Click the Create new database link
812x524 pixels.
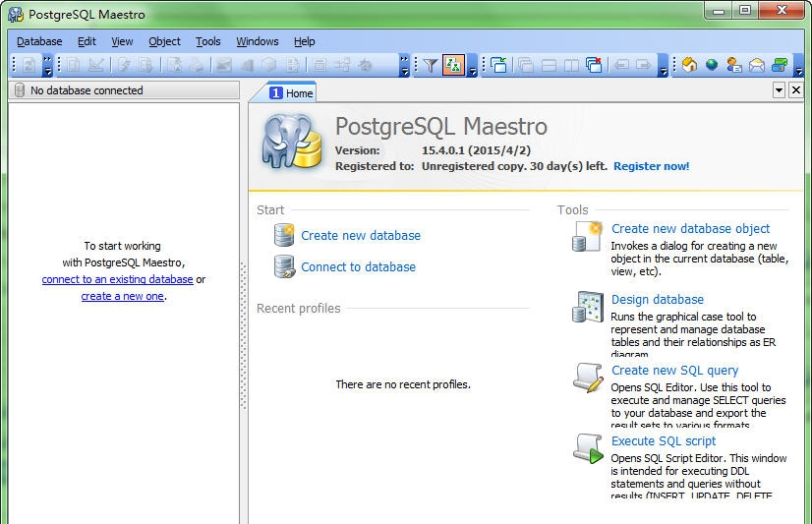(x=361, y=236)
